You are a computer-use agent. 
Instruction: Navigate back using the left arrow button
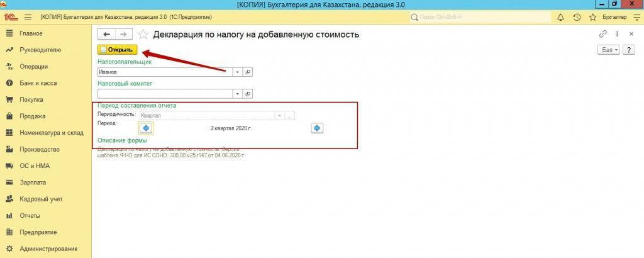coord(106,35)
